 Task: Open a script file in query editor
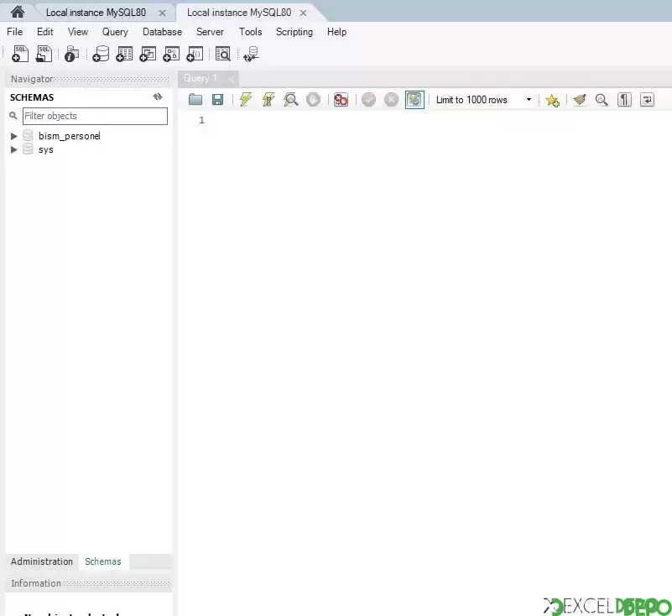[195, 100]
